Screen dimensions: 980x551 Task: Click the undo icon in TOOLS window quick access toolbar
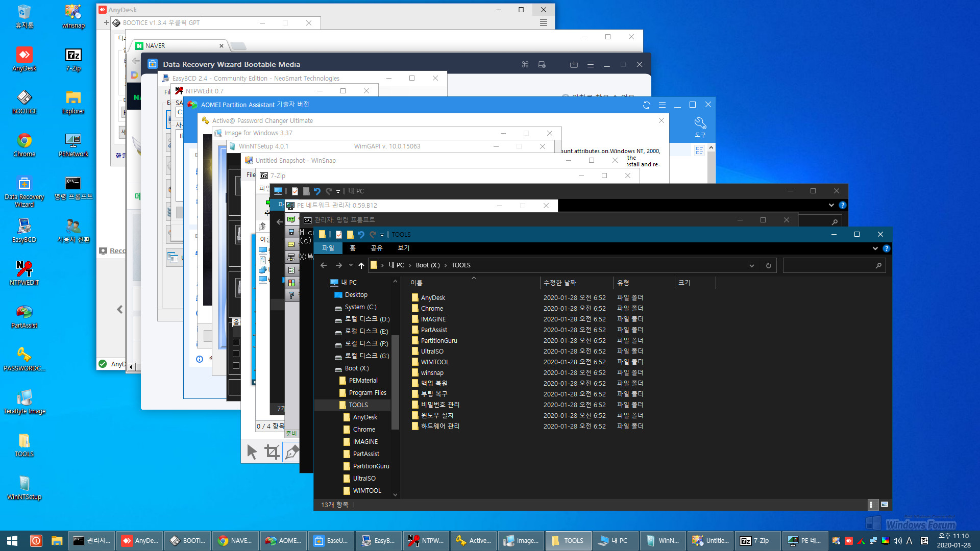click(361, 235)
